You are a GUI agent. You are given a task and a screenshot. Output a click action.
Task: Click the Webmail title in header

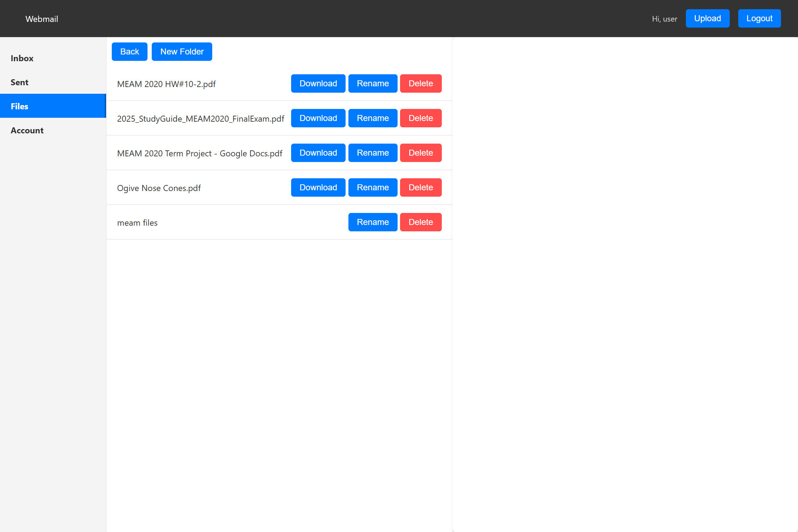[x=42, y=19]
